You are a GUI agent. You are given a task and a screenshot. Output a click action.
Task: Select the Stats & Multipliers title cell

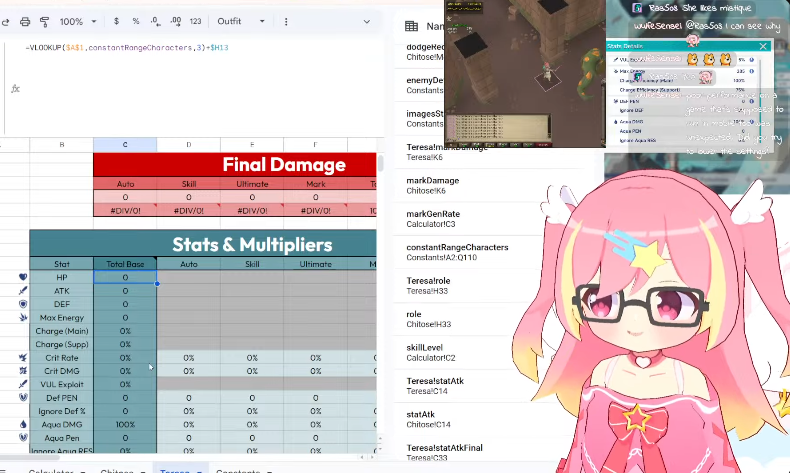(x=203, y=244)
